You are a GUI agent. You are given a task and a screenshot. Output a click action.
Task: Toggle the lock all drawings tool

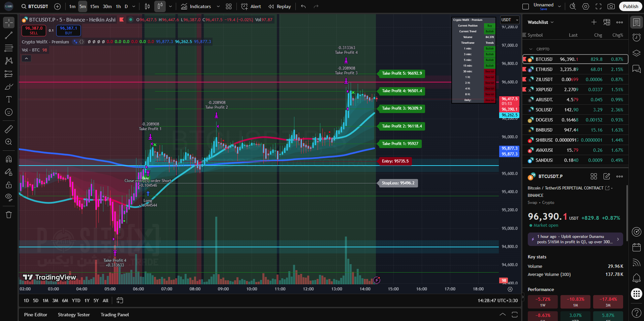9,185
